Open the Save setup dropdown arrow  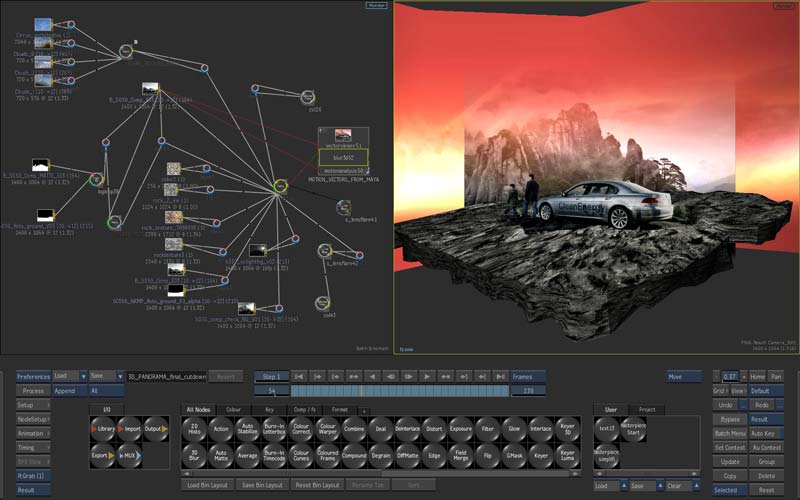(x=120, y=377)
